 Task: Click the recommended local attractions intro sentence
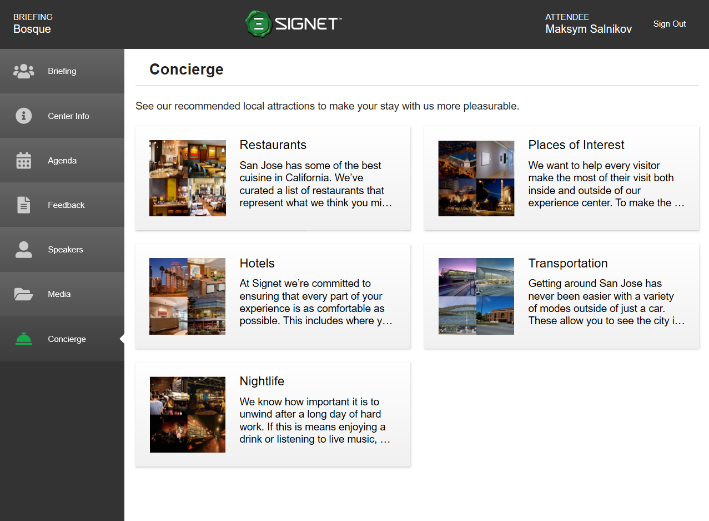pyautogui.click(x=327, y=106)
